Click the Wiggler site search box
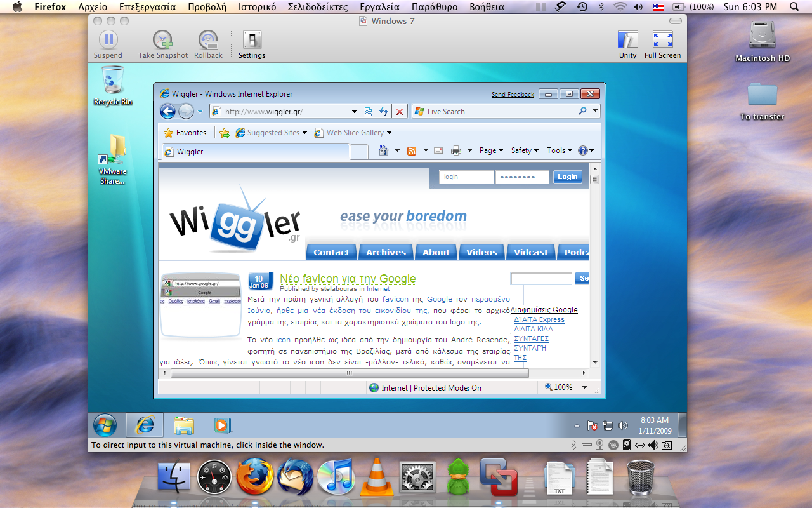The image size is (812, 508). tap(541, 279)
